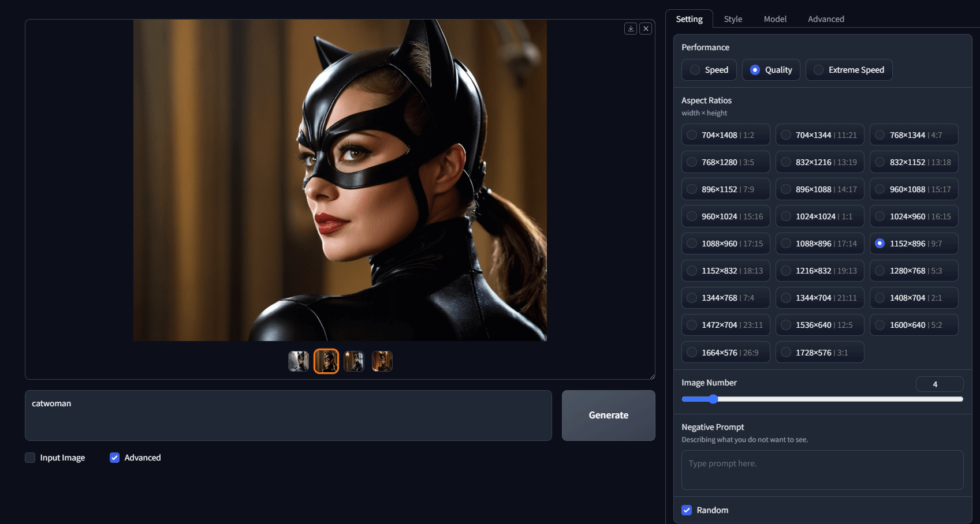Choose 768×1344 4:7 aspect ratio

[x=914, y=135]
